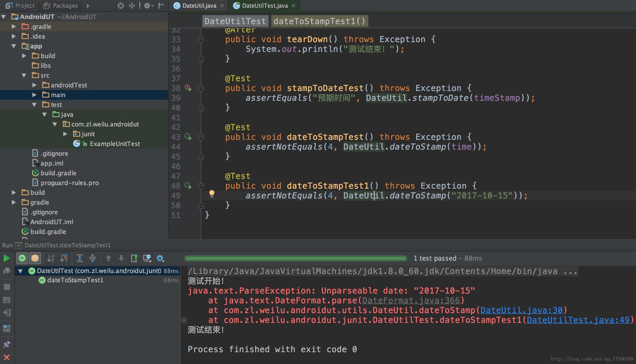Expand the androidTest folder
Viewport: 636px width, 364px height.
click(34, 85)
